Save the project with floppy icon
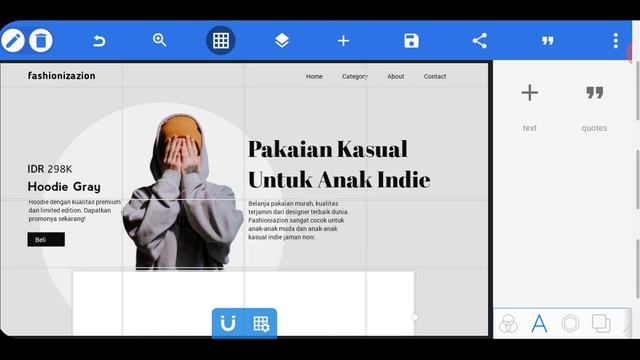Screen dimensions: 640x360 click(x=411, y=41)
